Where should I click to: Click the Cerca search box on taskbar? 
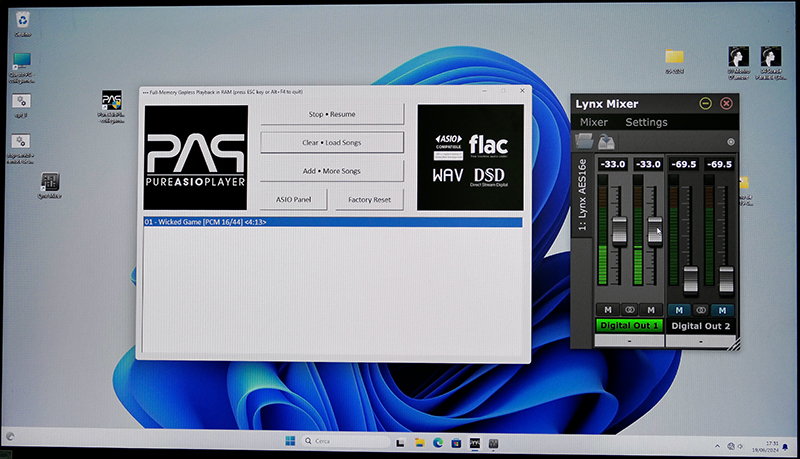[x=345, y=441]
